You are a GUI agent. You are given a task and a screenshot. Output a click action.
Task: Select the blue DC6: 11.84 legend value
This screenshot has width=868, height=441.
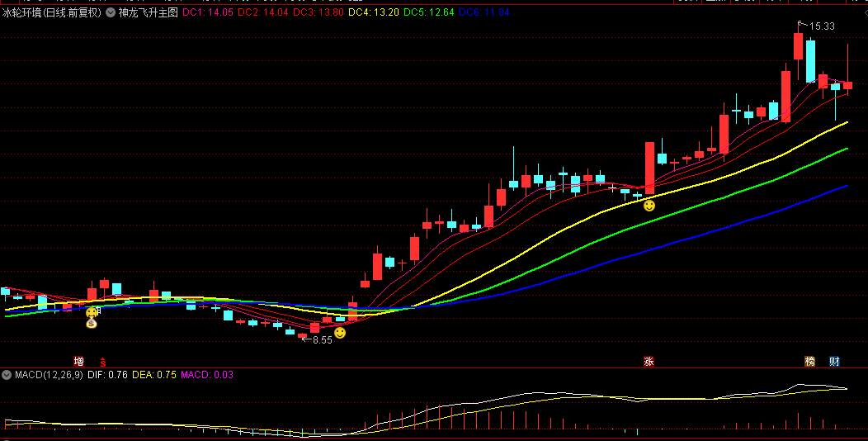[x=484, y=12]
